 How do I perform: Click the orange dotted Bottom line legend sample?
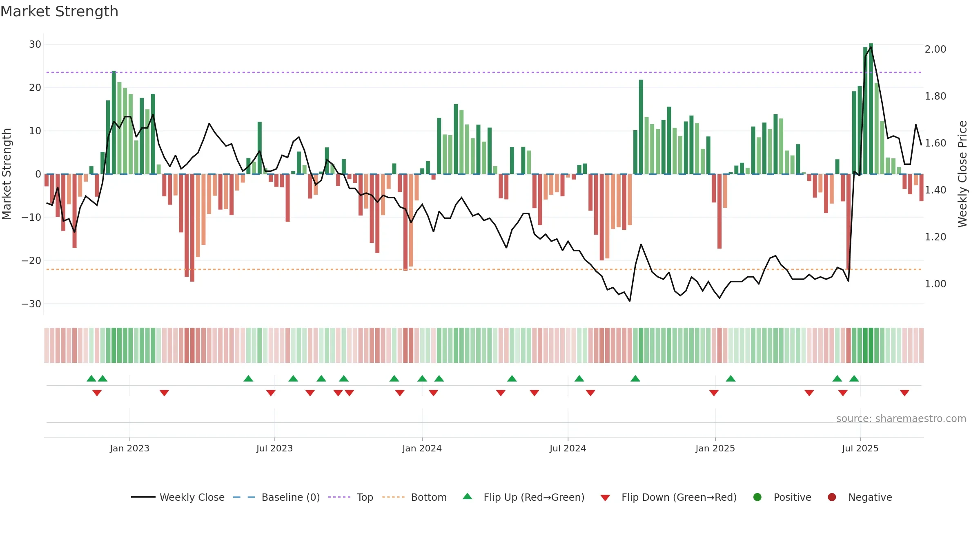(393, 497)
